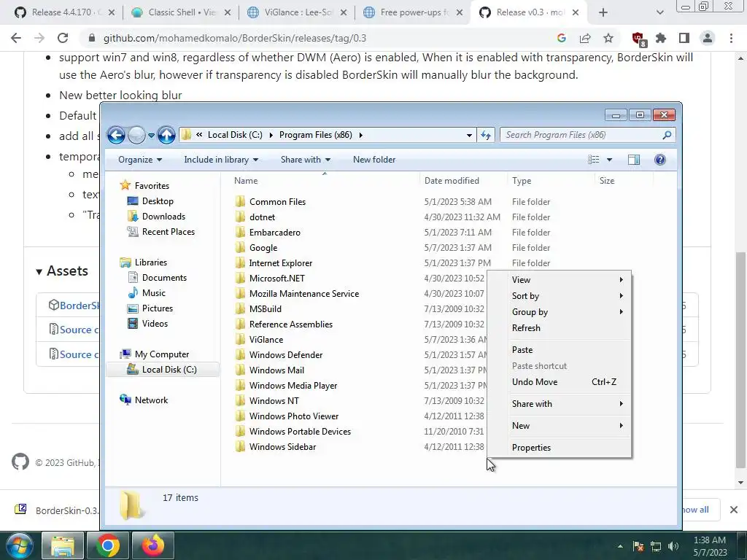The image size is (747, 560).
Task: Open a new Chrome tab
Action: 603,12
